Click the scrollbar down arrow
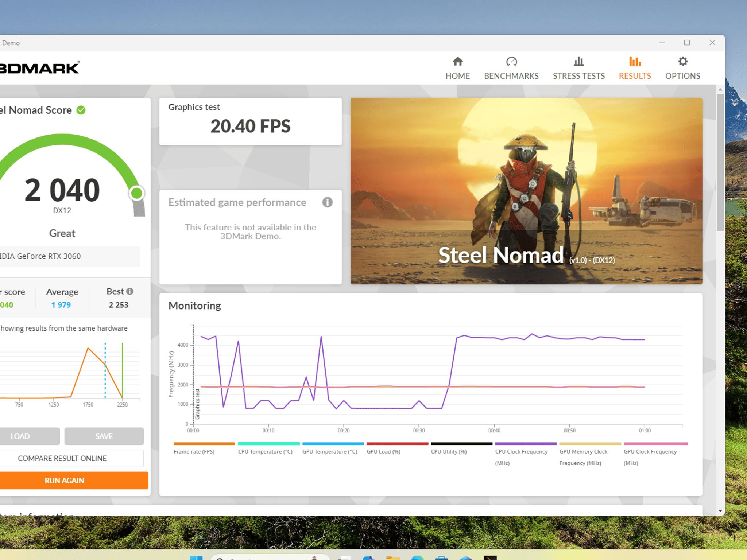The image size is (747, 560). click(x=720, y=511)
